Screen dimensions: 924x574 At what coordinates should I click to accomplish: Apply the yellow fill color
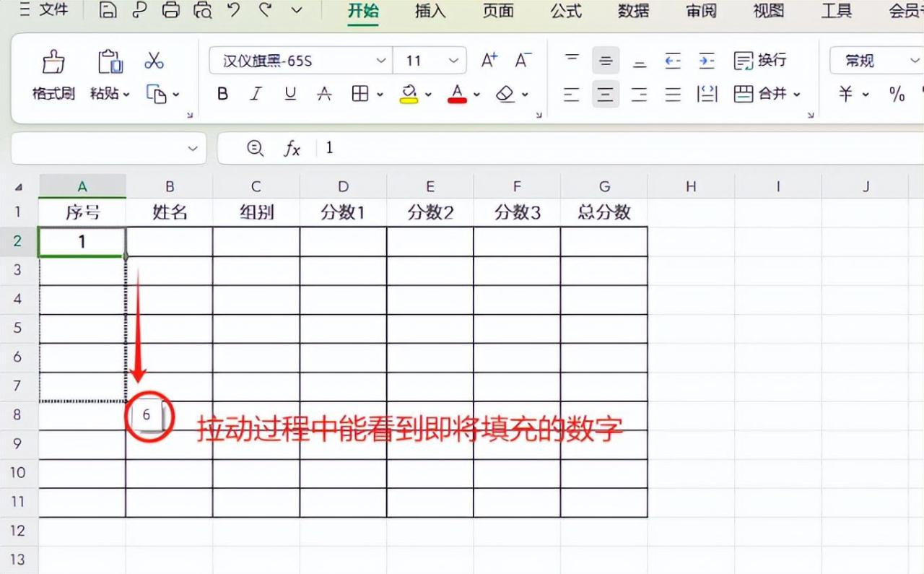(x=409, y=94)
